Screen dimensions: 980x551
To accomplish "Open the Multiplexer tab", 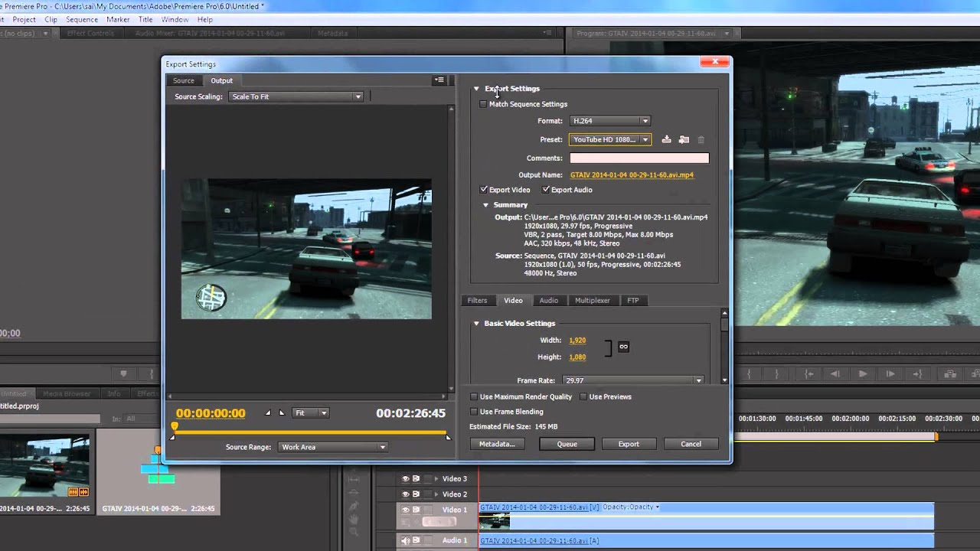I will [593, 300].
